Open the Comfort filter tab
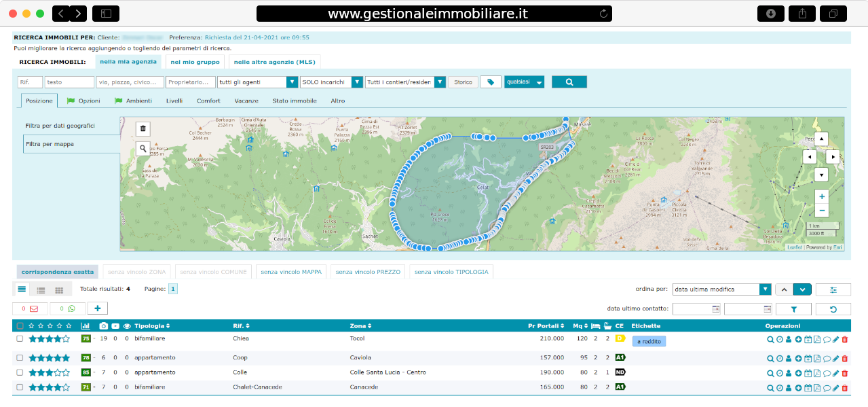This screenshot has height=407, width=868. click(208, 100)
